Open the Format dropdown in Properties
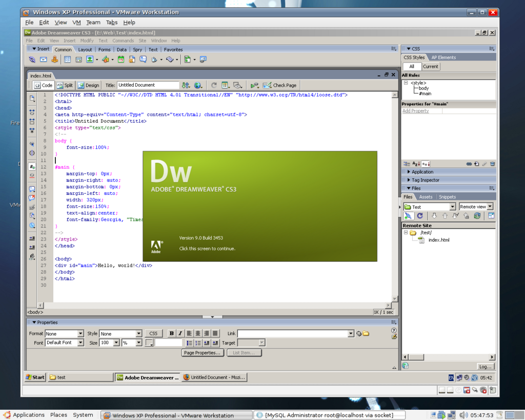 pos(80,333)
